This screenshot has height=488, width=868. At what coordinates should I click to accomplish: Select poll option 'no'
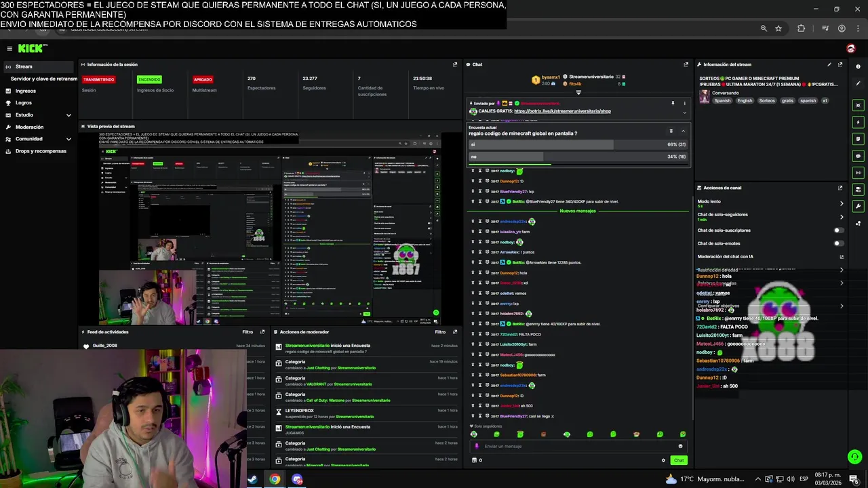pyautogui.click(x=578, y=157)
